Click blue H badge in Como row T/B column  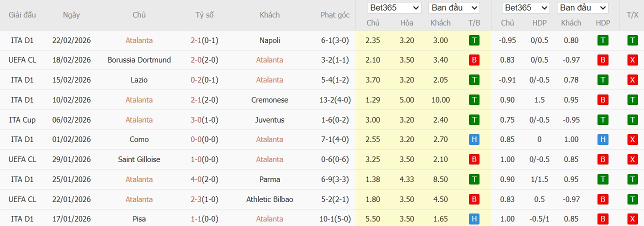point(474,139)
